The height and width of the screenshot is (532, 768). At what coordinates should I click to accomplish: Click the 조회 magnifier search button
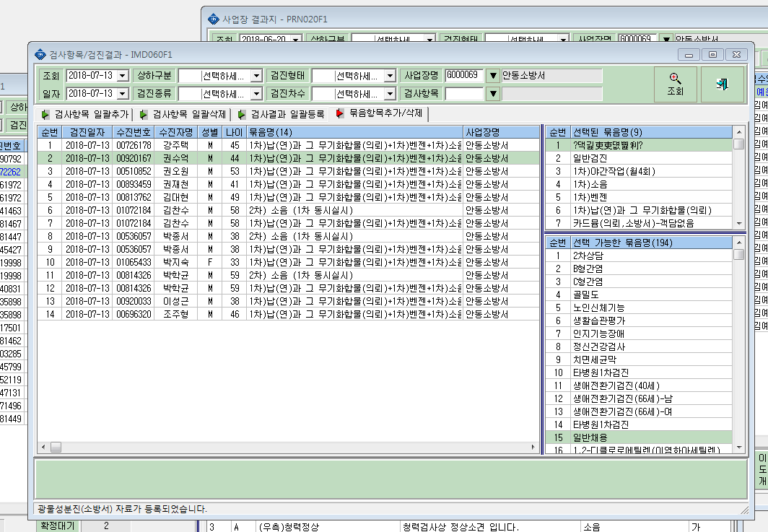(675, 84)
